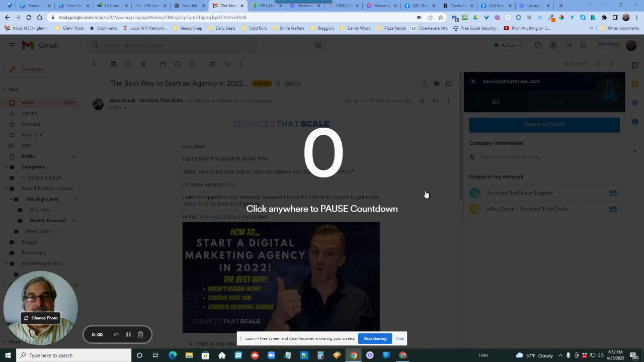Collapse the Apps & Feature Updates label

pyautogui.click(x=6, y=189)
